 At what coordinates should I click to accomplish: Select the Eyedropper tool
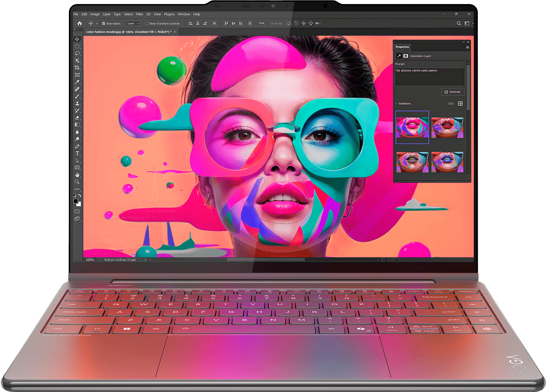point(77,82)
